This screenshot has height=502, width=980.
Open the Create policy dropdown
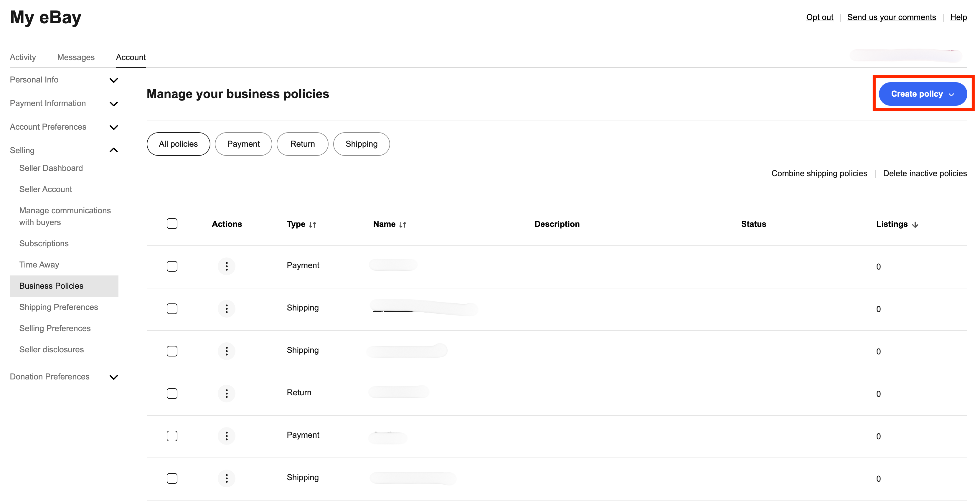(x=923, y=94)
